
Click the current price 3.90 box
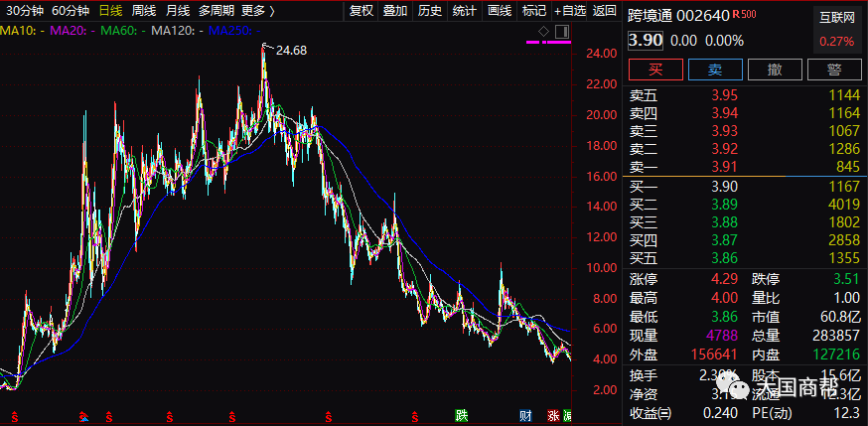point(646,41)
